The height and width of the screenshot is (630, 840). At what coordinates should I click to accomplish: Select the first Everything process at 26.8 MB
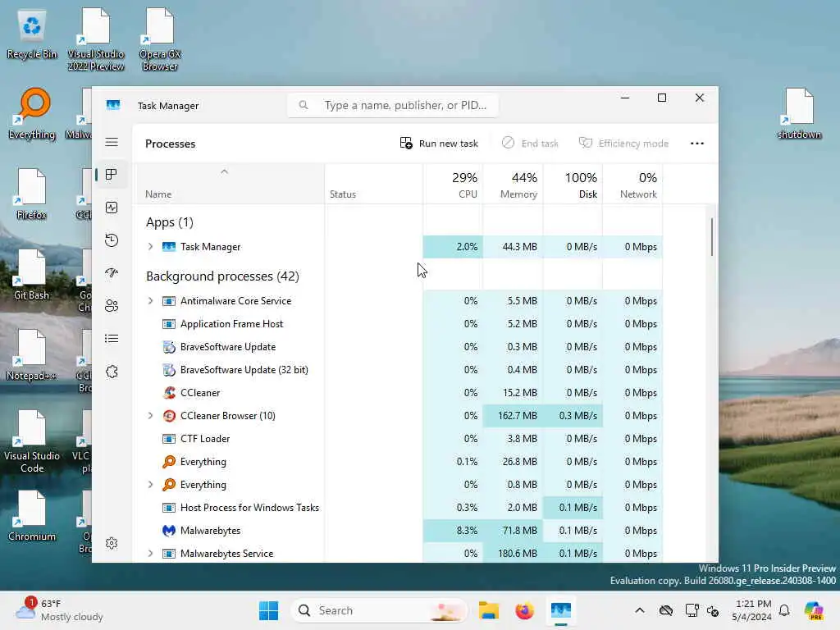pyautogui.click(x=398, y=461)
